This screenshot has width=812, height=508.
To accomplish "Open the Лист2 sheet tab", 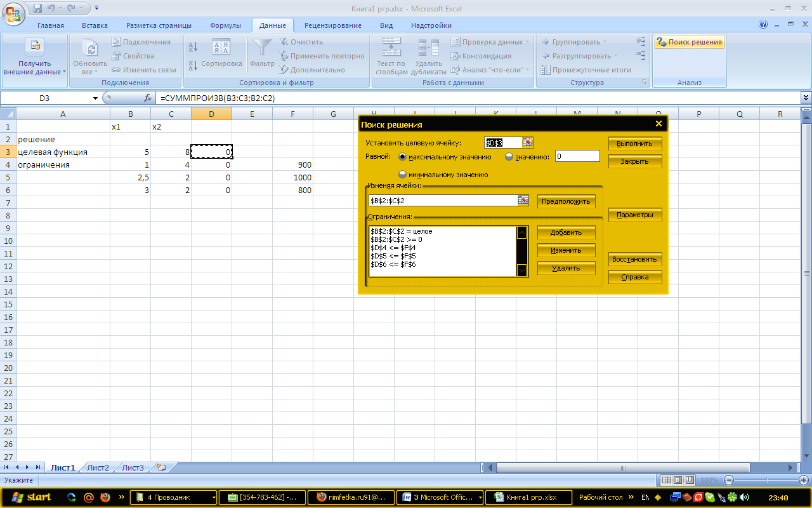I will (x=98, y=468).
